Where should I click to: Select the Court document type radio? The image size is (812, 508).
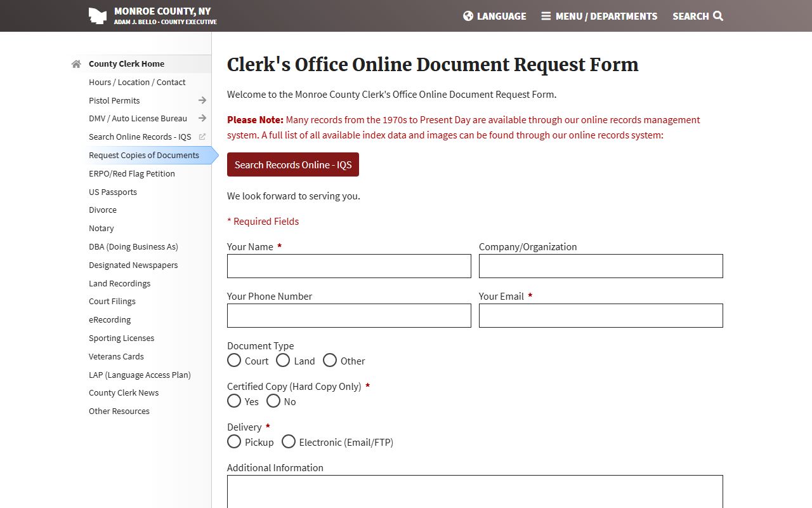pyautogui.click(x=234, y=360)
